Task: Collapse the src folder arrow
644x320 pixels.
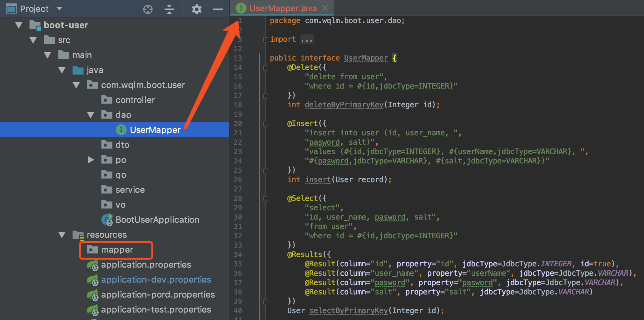Action: pyautogui.click(x=33, y=40)
